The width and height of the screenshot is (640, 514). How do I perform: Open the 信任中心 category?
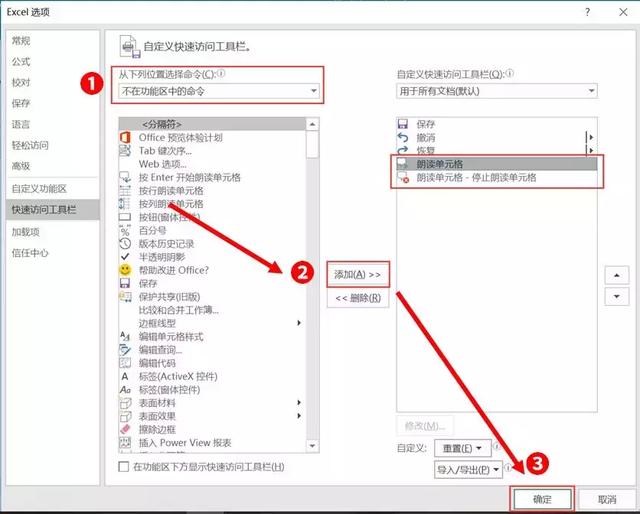[53, 253]
